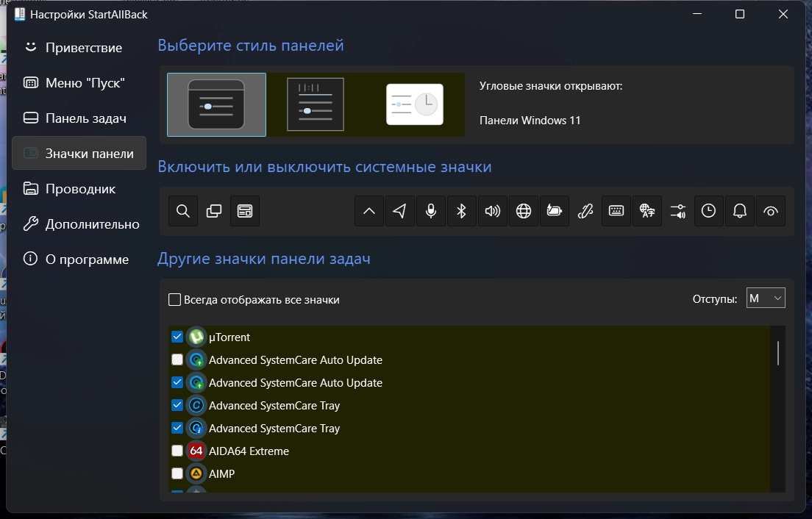Switch to the 'Меню "Пуск"' section

(85, 83)
